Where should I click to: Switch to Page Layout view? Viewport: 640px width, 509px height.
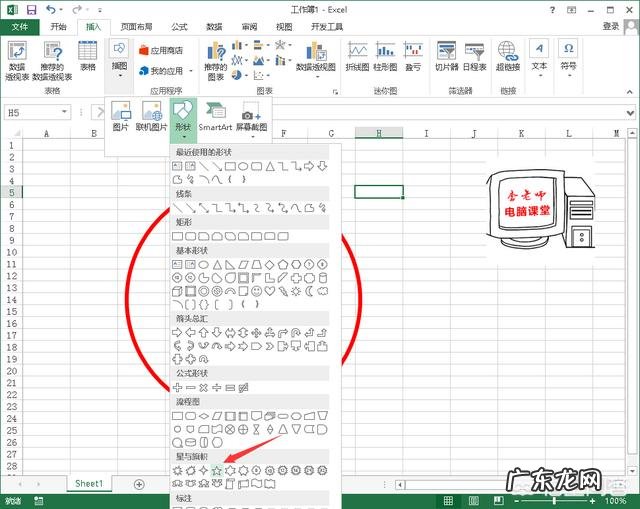click(x=474, y=500)
